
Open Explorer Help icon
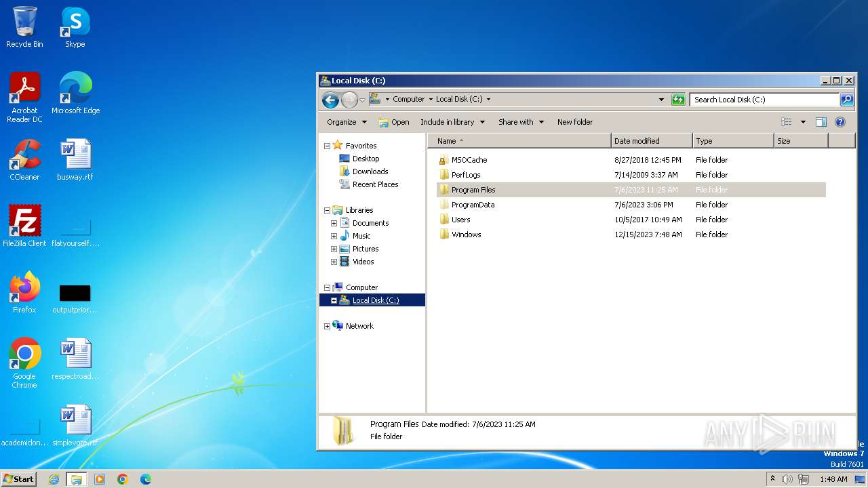[x=840, y=122]
